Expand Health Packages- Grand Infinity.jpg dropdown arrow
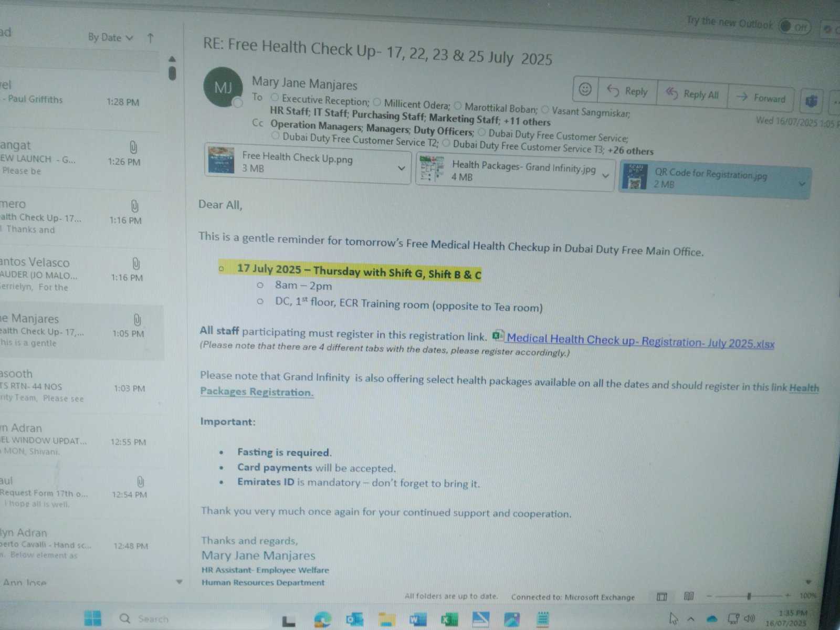Screen dimensions: 840x630 tap(605, 176)
